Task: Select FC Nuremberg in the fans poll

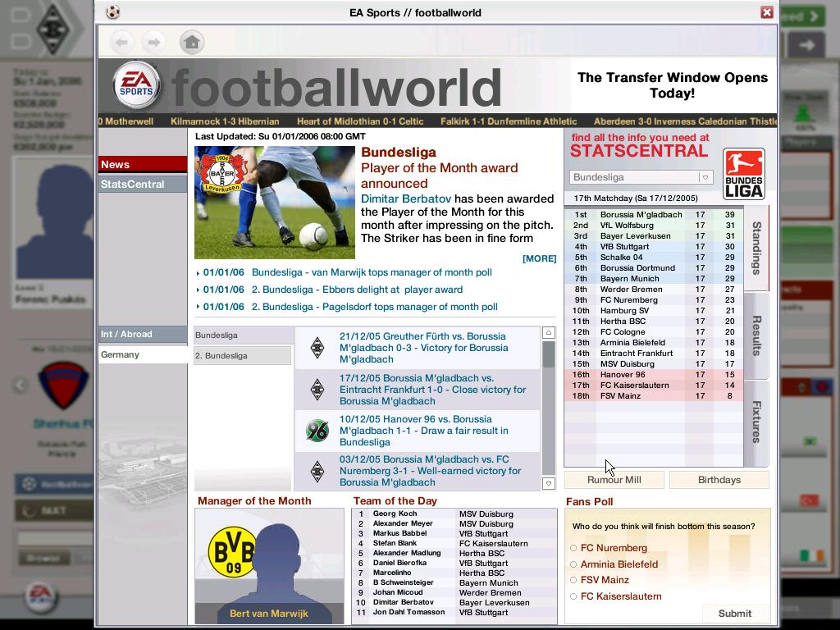Action: click(x=573, y=548)
